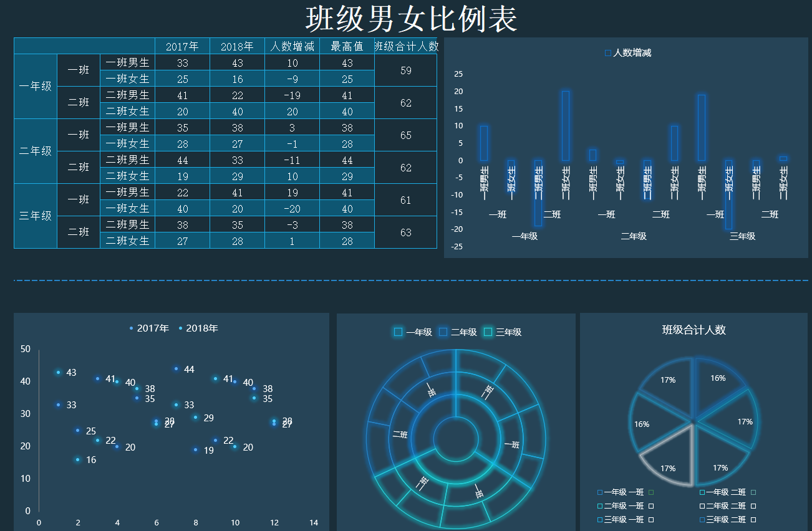812x531 pixels.
Task: Select the 人数增减 table column header
Action: pos(292,46)
